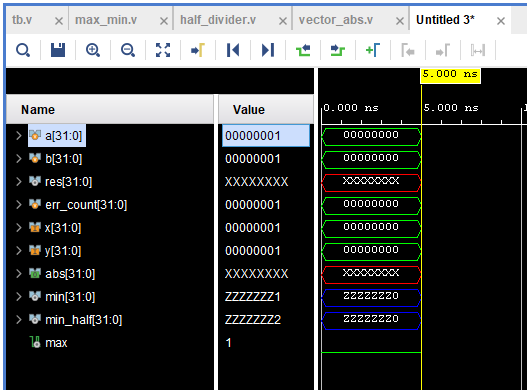
Task: Expand the res[31:0] signal bus
Action: coord(18,182)
